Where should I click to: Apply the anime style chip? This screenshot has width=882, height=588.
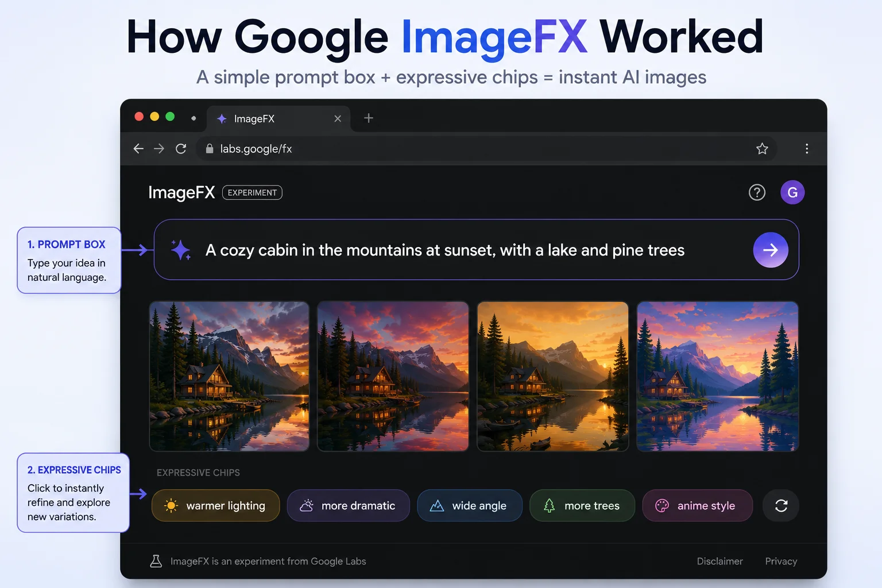click(x=697, y=505)
